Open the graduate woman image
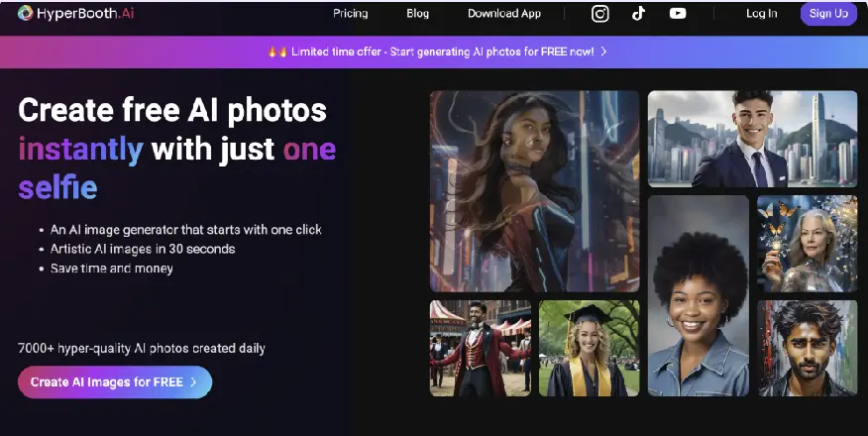The image size is (868, 436). [x=589, y=349]
